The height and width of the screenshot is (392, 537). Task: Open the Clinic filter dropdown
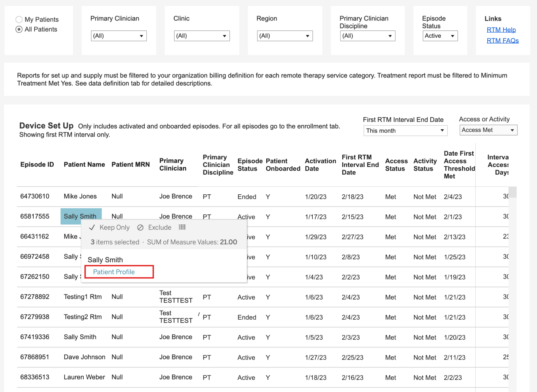click(x=202, y=36)
